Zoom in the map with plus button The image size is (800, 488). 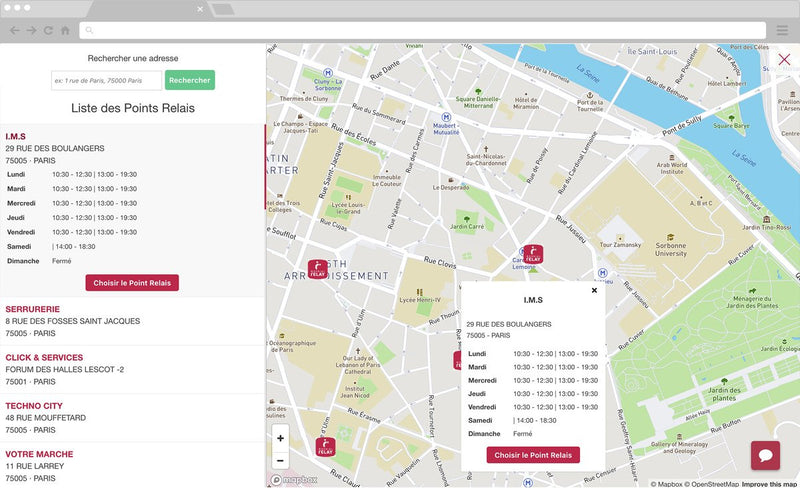coord(280,438)
